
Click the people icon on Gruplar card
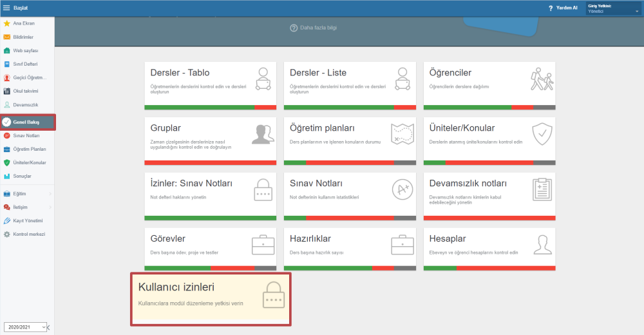coord(263,135)
